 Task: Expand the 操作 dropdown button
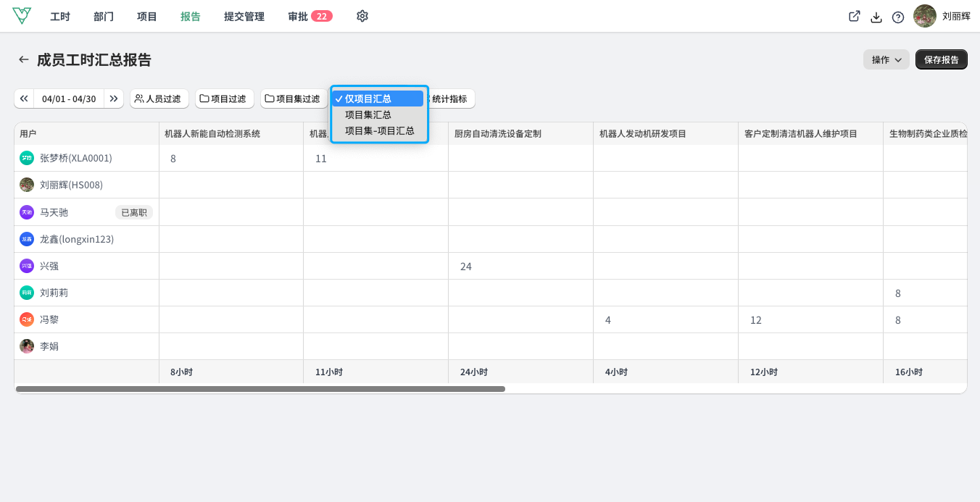[886, 59]
